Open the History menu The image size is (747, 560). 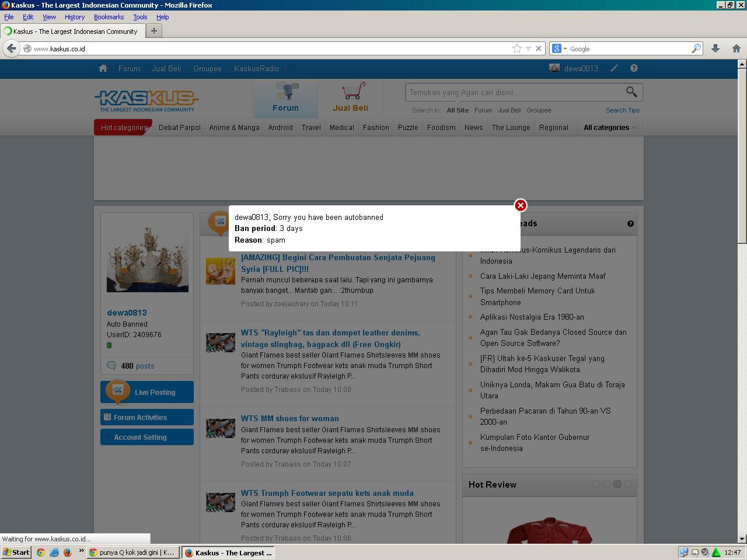(75, 17)
